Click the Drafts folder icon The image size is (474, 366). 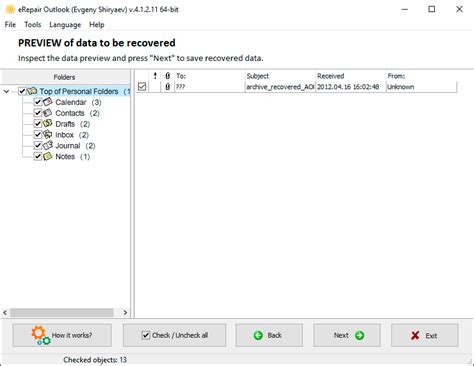[x=48, y=123]
